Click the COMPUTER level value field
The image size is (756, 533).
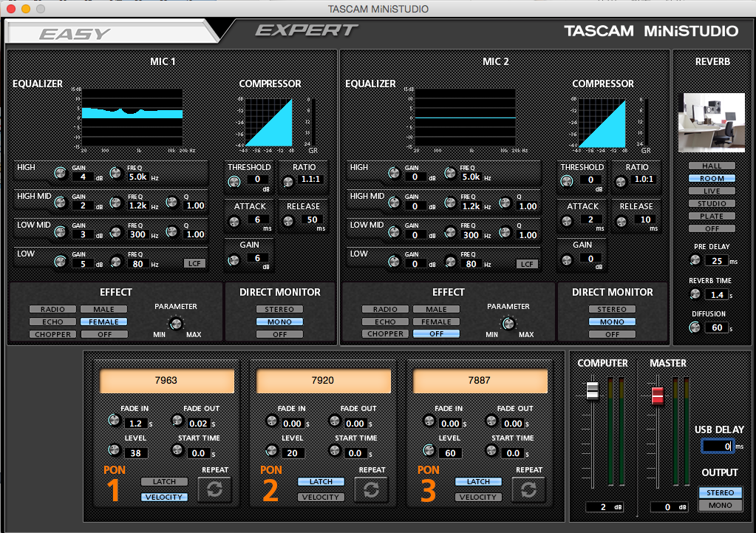coord(605,507)
